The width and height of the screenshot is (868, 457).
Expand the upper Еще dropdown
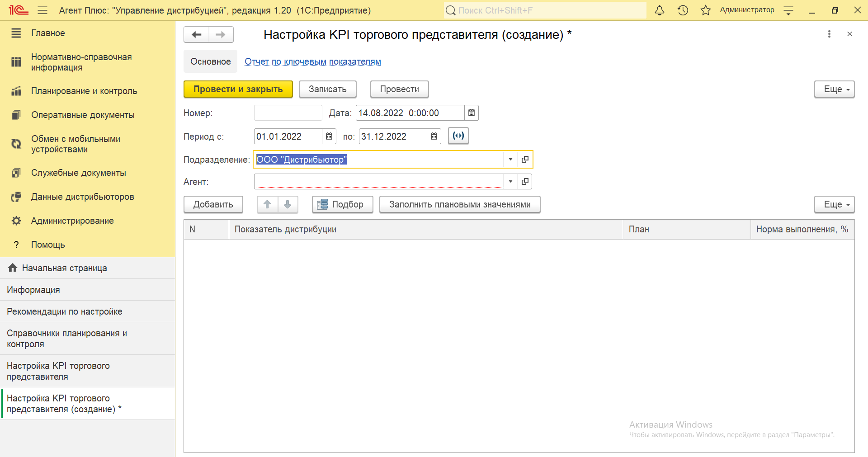point(835,89)
